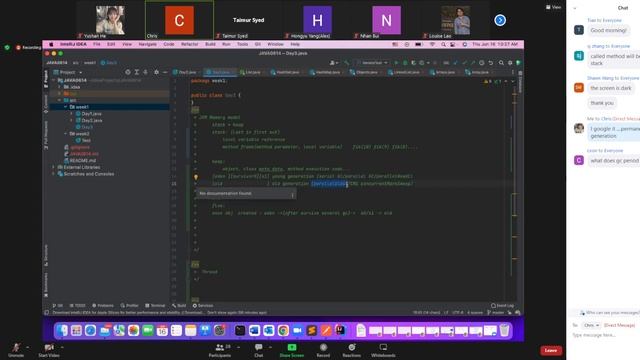The height and width of the screenshot is (360, 640).
Task: Open run configuration dropdown in toolbar
Action: pyautogui.click(x=372, y=63)
